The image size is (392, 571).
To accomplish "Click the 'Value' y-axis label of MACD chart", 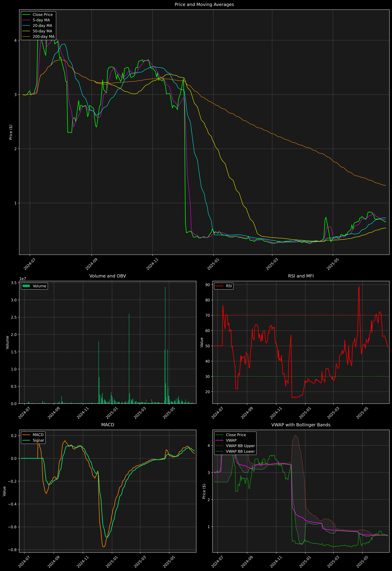I will pos(4,491).
